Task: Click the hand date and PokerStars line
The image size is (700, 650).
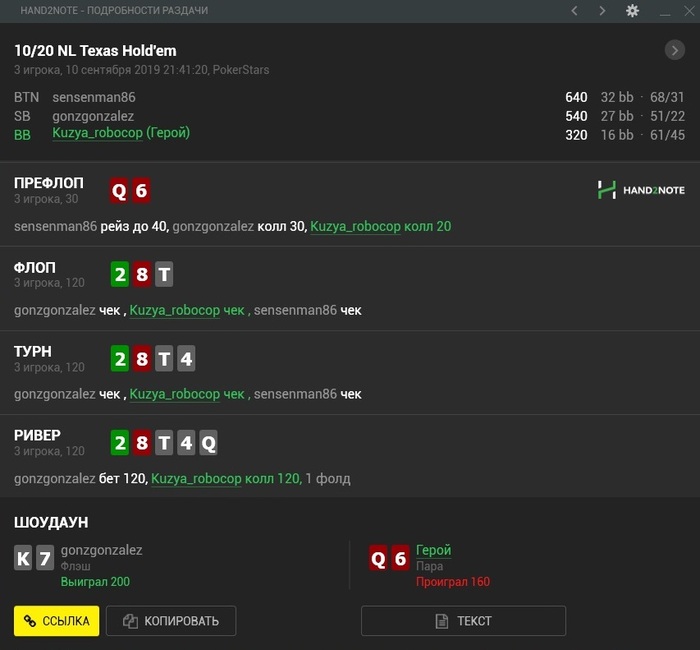Action: click(x=142, y=70)
